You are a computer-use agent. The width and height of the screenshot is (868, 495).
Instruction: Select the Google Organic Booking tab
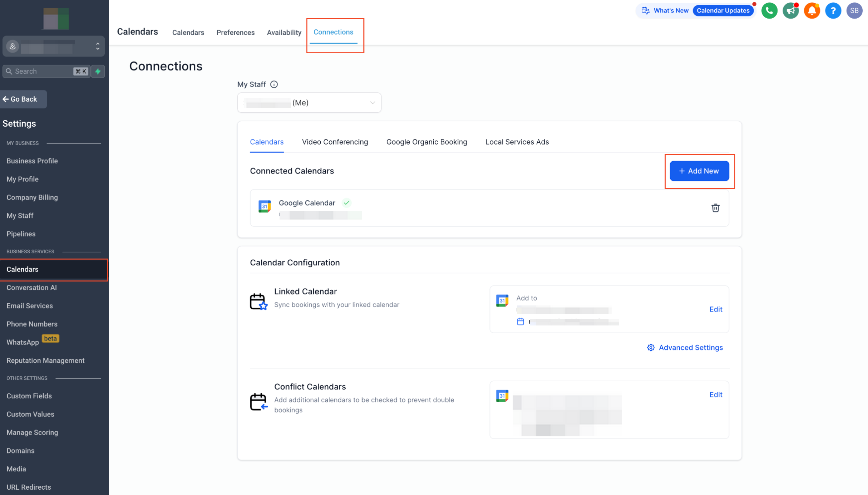[426, 142]
